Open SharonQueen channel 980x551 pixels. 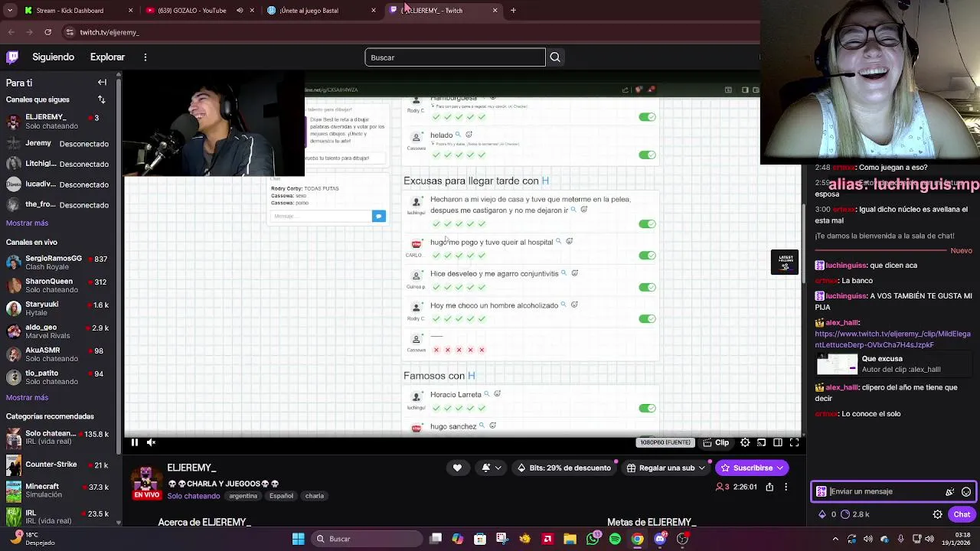coord(60,285)
